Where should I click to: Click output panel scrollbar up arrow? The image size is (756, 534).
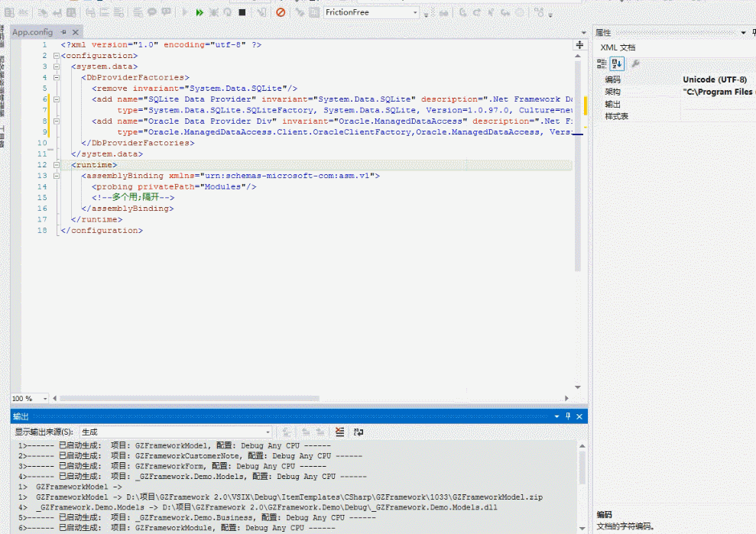(x=582, y=446)
